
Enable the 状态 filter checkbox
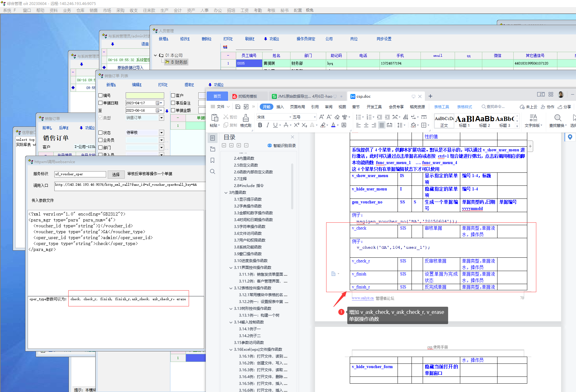click(x=101, y=133)
